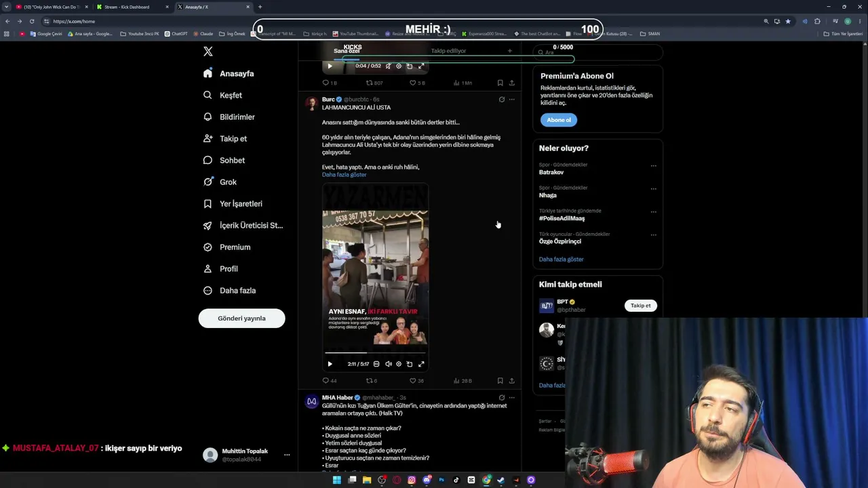Screen dimensions: 868x488
Task: Repost the post with 807 reposts
Action: [x=374, y=83]
